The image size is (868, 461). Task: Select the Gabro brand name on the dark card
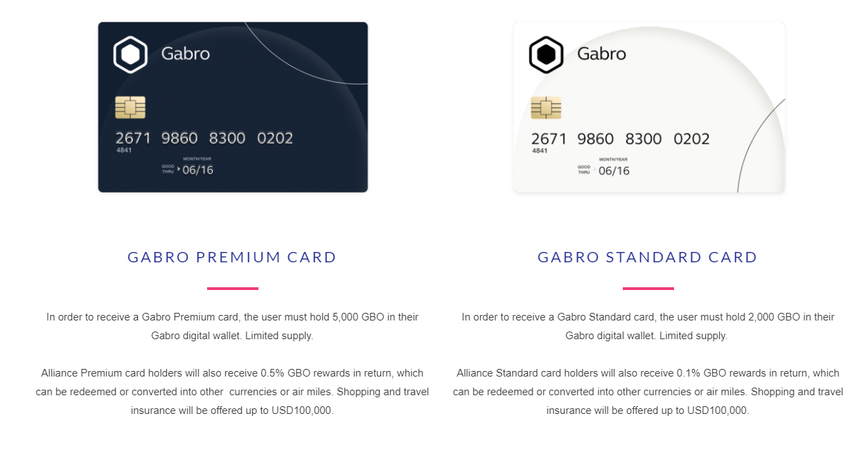point(185,53)
